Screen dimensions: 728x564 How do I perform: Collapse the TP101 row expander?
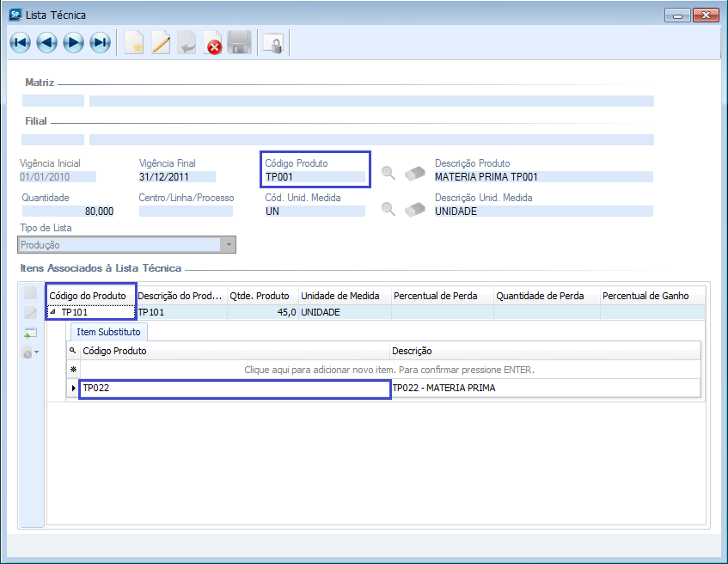coord(53,312)
